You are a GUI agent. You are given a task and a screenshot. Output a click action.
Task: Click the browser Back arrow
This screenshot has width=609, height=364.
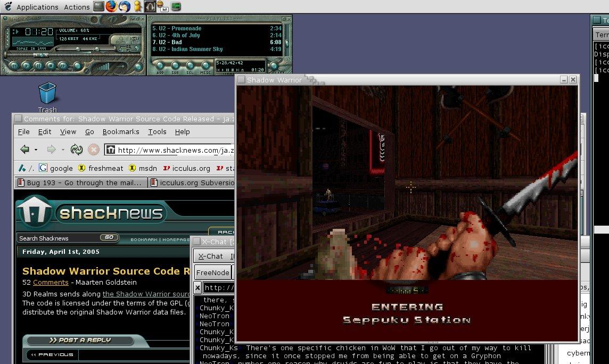point(24,150)
